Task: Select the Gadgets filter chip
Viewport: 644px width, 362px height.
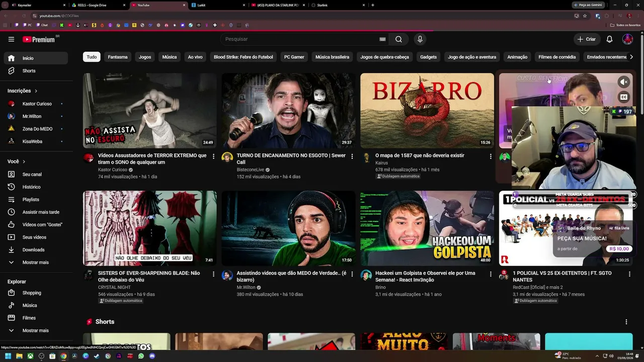Action: pos(429,57)
